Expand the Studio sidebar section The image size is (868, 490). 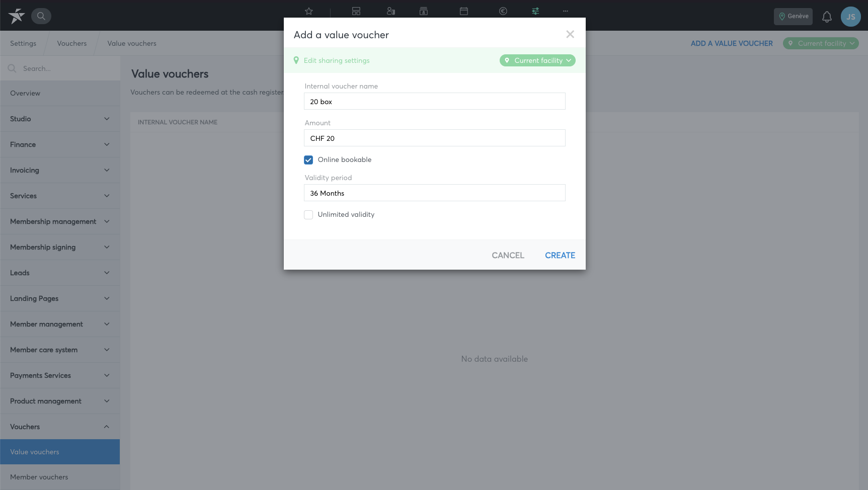(60, 119)
